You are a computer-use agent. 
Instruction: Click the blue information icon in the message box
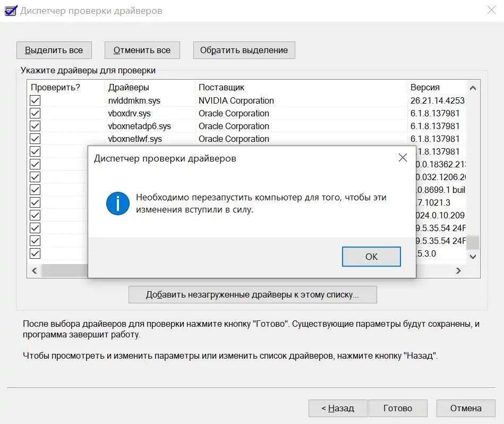(117, 203)
